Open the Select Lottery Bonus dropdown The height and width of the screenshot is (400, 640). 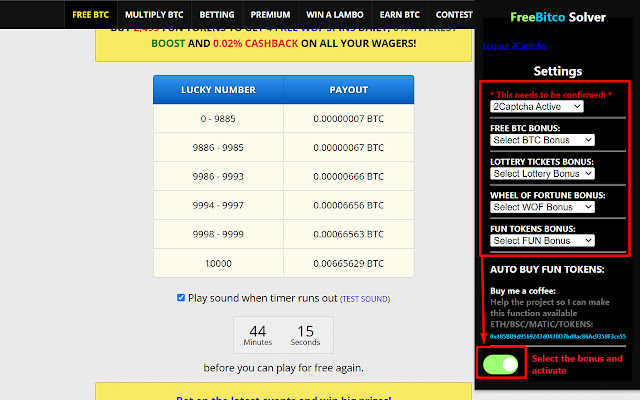pyautogui.click(x=542, y=173)
